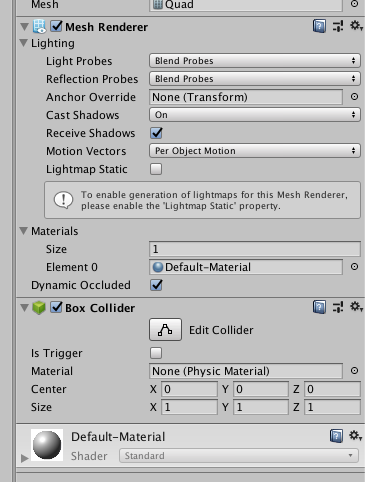This screenshot has width=365, height=482.
Task: Open Box Collider gear settings menu
Action: click(356, 306)
